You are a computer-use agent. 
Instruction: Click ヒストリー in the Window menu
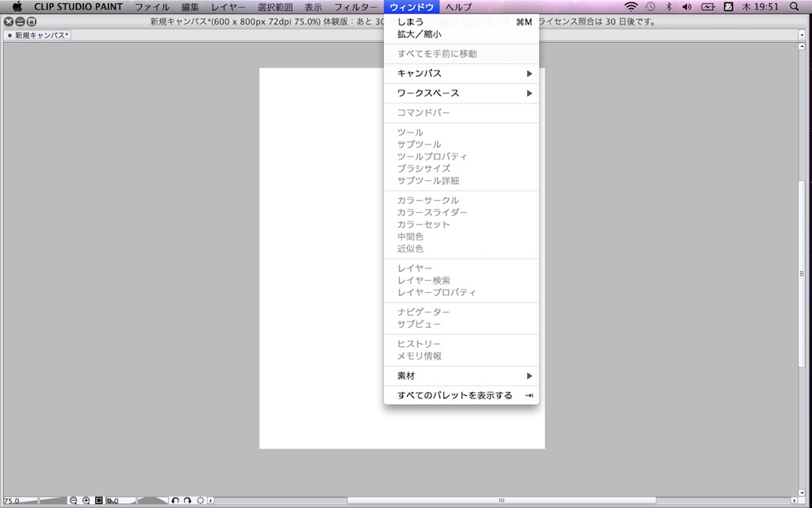(x=461, y=344)
